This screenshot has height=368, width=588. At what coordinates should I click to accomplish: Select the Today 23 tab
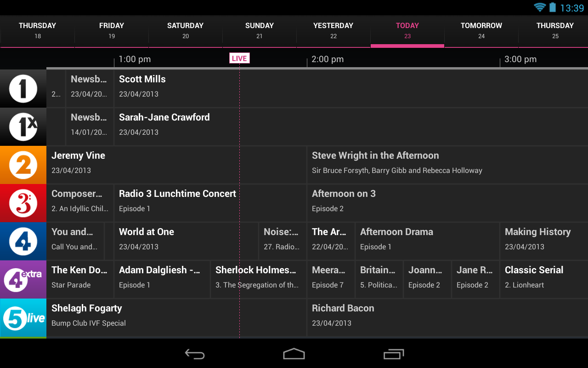(407, 31)
